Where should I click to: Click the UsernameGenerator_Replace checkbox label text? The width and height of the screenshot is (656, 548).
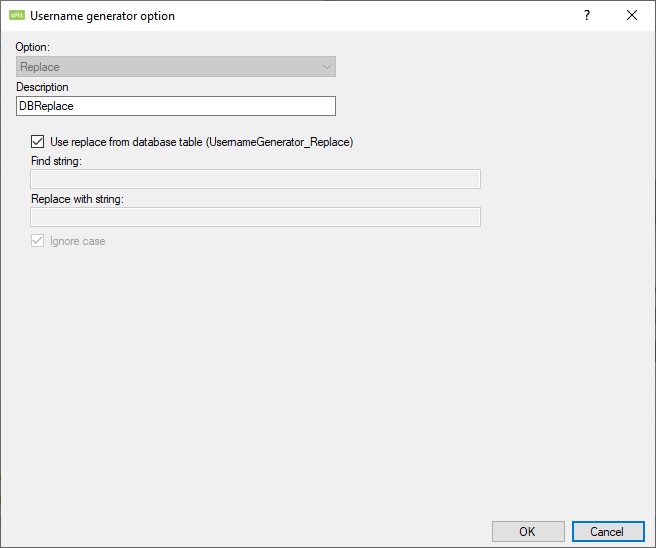[201, 142]
